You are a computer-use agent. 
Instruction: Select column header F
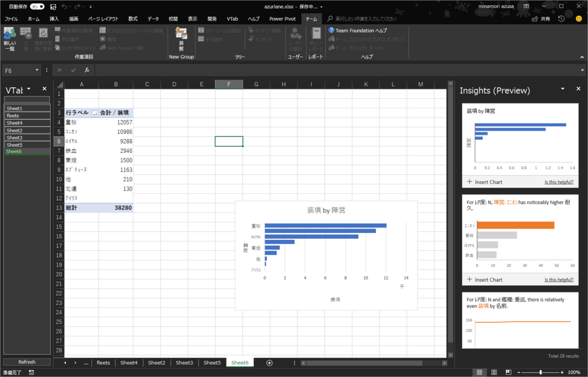tap(229, 84)
